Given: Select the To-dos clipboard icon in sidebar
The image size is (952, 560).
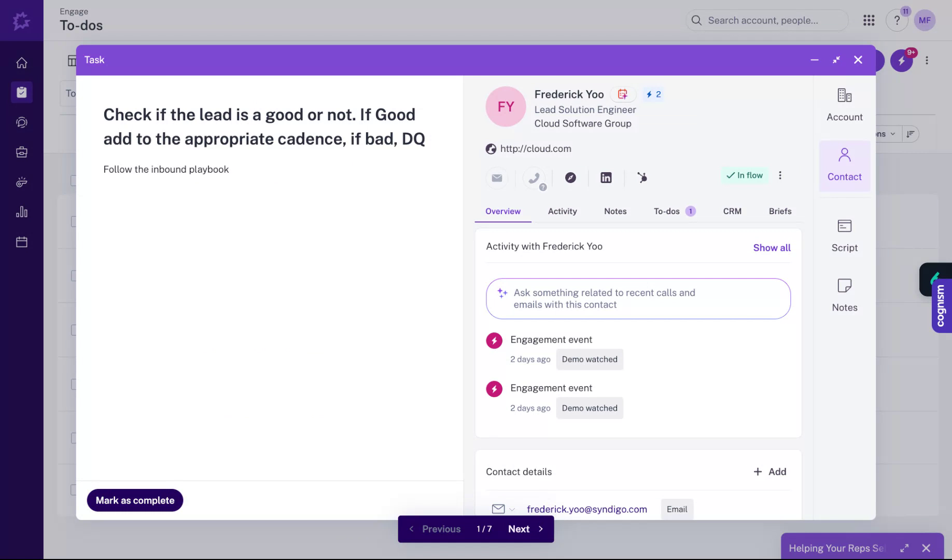Looking at the screenshot, I should pos(21,92).
